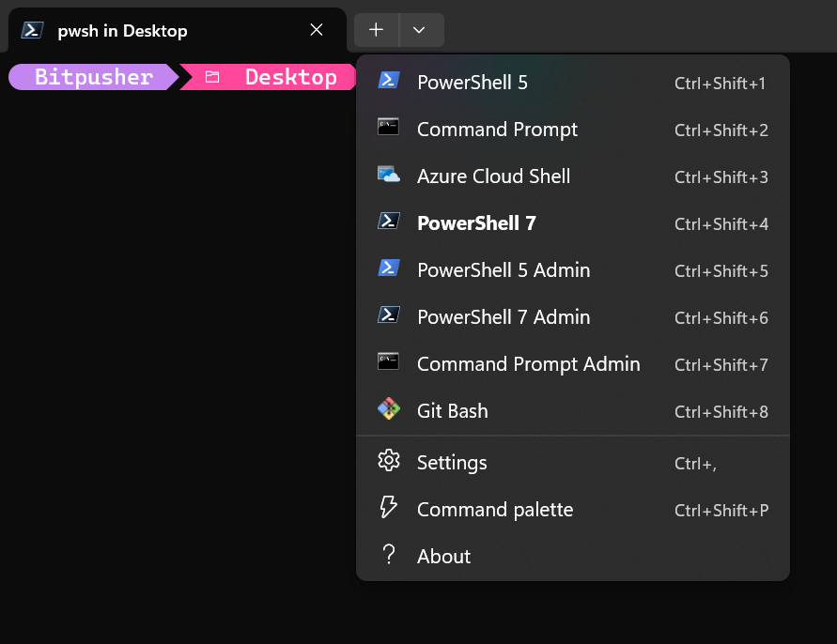Click the Command Prompt Admin icon
This screenshot has height=644, width=837.
(x=389, y=361)
